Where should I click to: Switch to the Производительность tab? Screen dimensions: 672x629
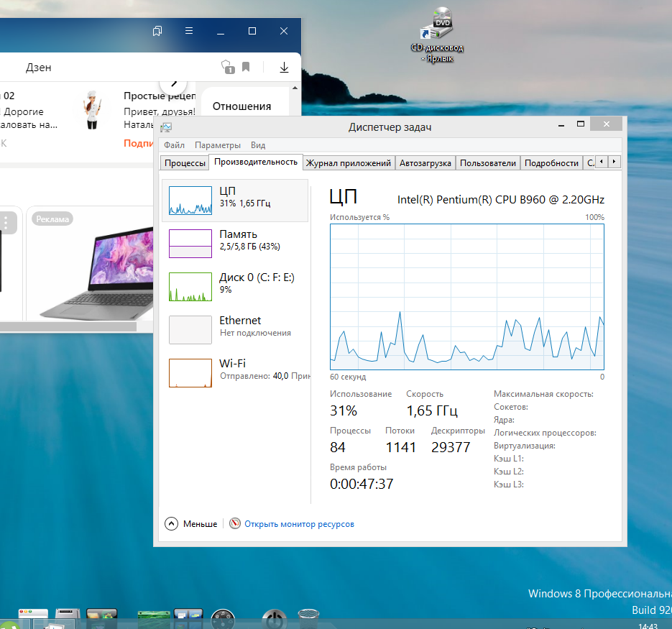(x=256, y=162)
